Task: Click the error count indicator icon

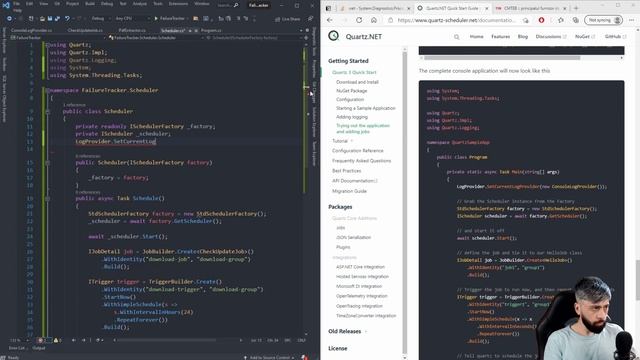Action: (41, 340)
